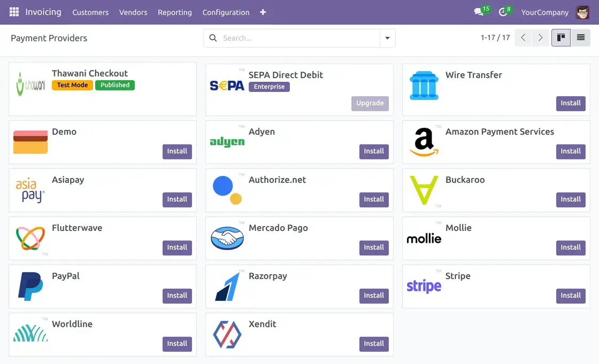Click the Mercado Pago handshake logo
The image size is (599, 364).
click(227, 238)
